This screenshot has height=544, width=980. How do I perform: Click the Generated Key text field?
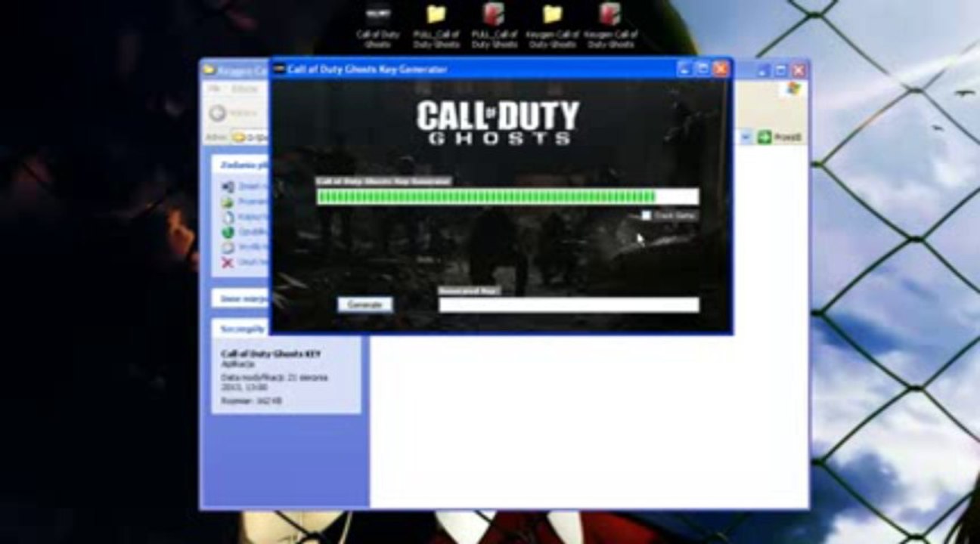click(x=569, y=304)
